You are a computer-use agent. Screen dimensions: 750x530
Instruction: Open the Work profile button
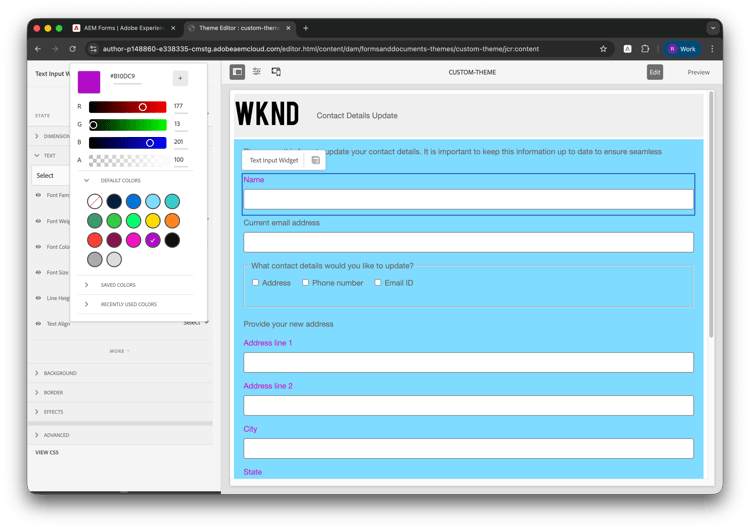click(x=682, y=49)
